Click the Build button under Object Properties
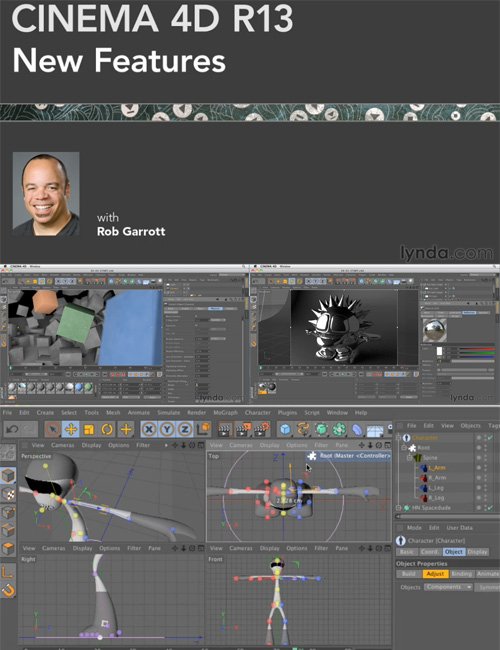 click(x=409, y=574)
